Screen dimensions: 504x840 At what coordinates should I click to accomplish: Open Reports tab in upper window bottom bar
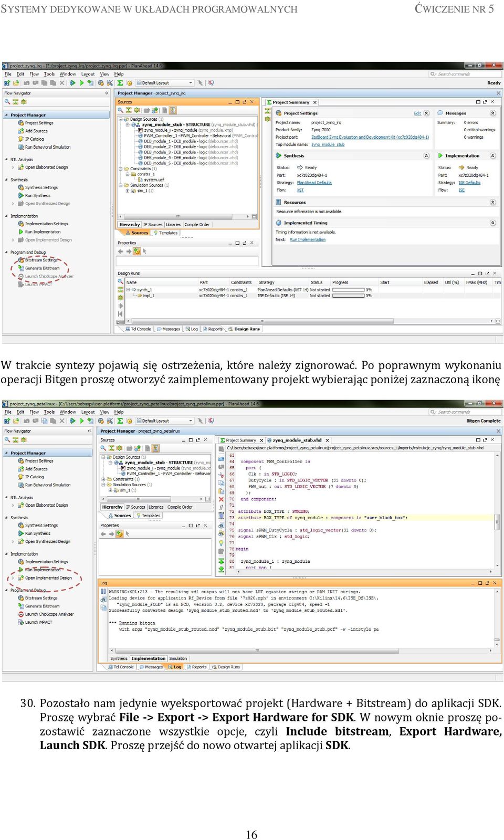point(213,329)
